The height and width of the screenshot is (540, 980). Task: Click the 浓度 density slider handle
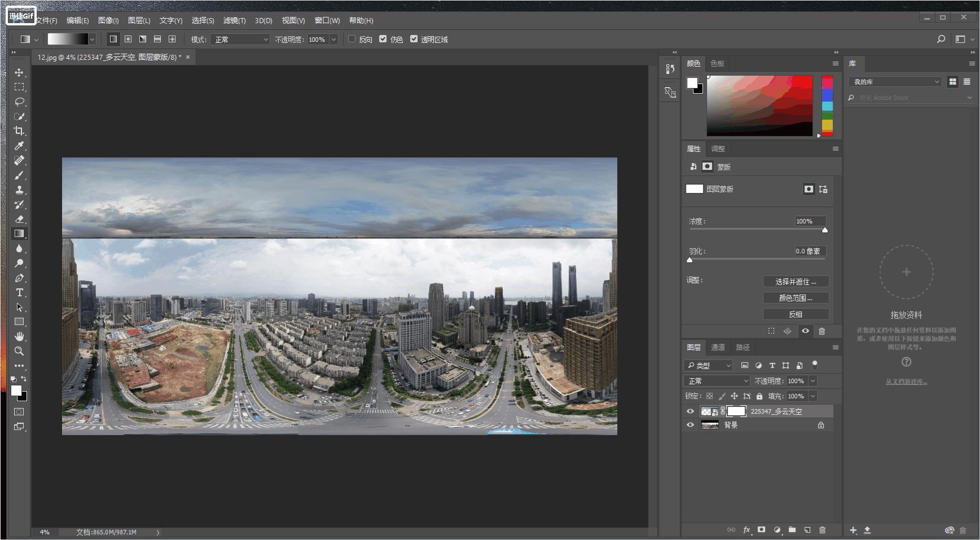click(x=825, y=230)
